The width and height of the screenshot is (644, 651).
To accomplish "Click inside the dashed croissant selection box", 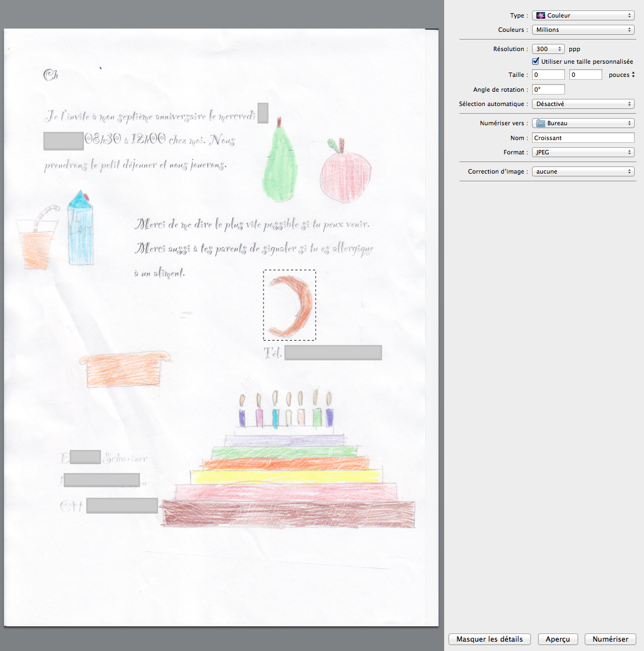I will coord(290,305).
